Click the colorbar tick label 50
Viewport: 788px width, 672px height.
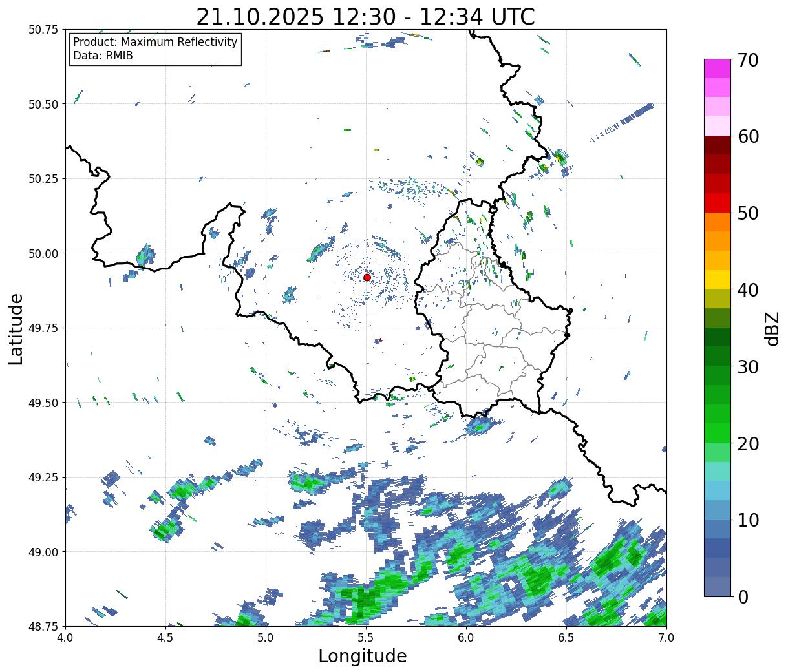(x=747, y=213)
